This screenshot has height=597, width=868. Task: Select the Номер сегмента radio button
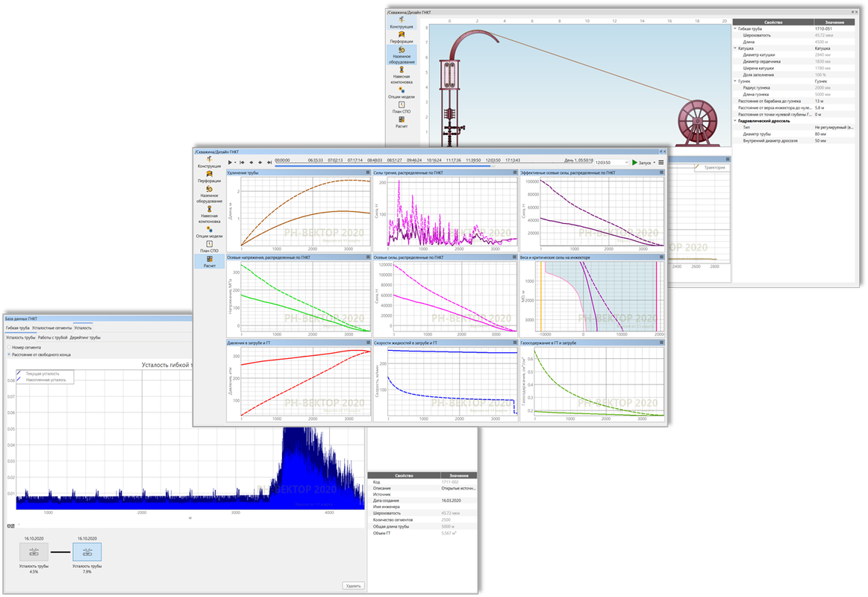click(9, 348)
